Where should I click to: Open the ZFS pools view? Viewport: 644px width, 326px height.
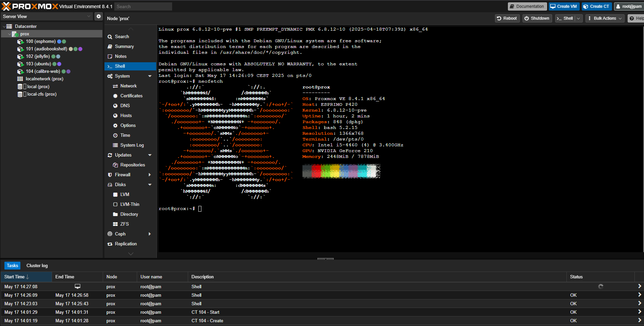tap(125, 224)
